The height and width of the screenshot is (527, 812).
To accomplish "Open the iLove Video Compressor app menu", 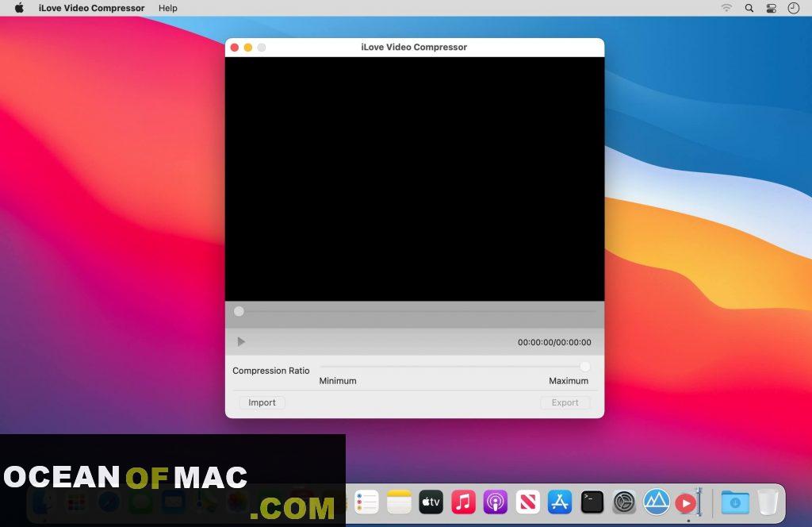I will [91, 8].
